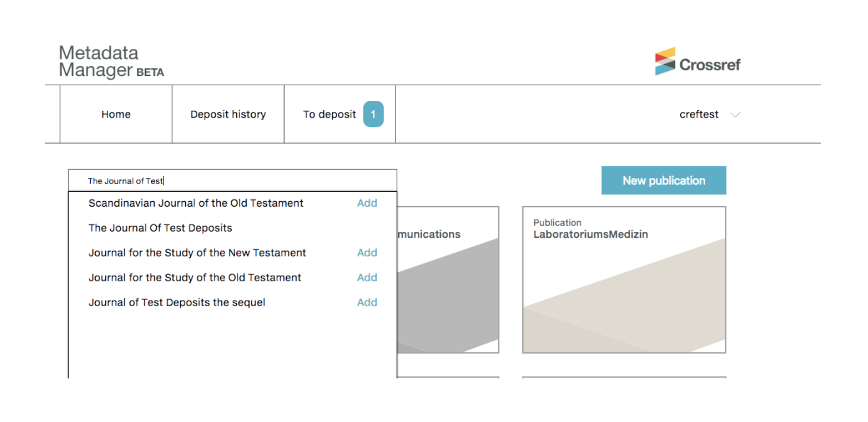The height and width of the screenshot is (422, 868).
Task: Select Journal of Test Deposits the sequel suggestion
Action: click(177, 302)
